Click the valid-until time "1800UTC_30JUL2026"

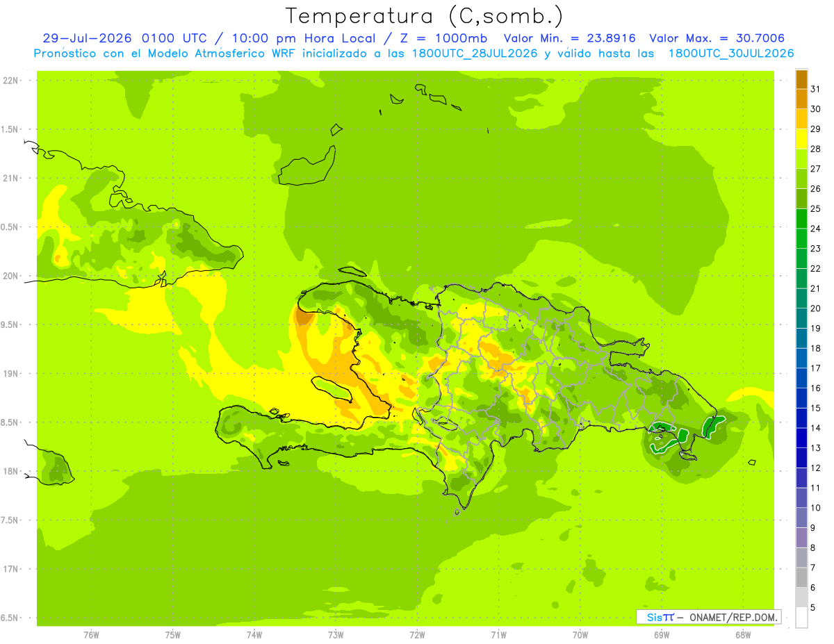(x=731, y=53)
